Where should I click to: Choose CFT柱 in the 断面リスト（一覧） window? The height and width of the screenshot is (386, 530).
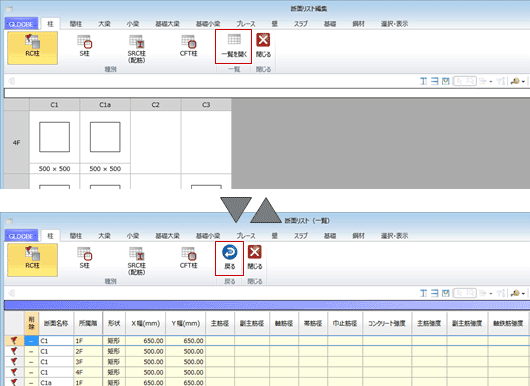click(189, 258)
